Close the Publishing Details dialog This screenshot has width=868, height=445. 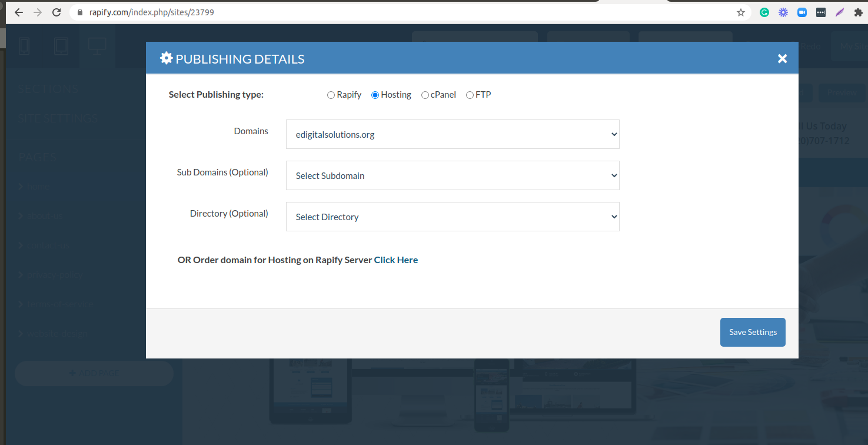tap(782, 58)
